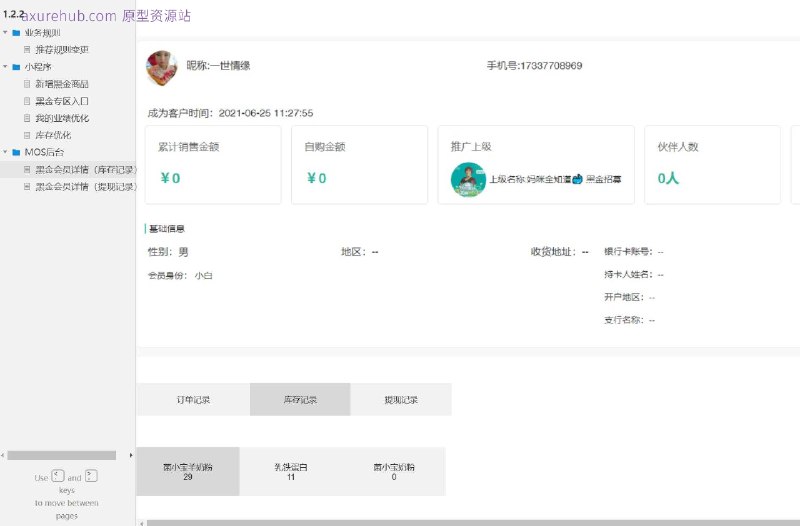This screenshot has height=526, width=800.
Task: Open the 我的业绩优化 page
Action: (x=62, y=118)
